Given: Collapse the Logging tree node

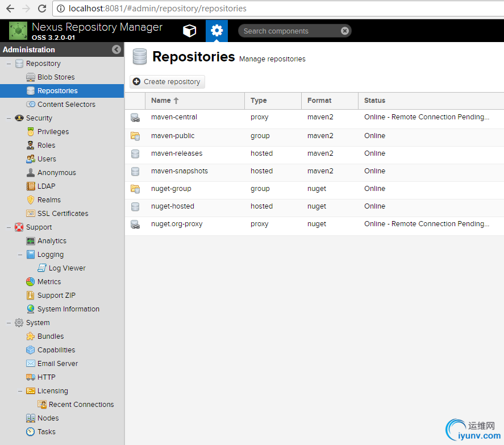Looking at the screenshot, I should click(x=20, y=255).
